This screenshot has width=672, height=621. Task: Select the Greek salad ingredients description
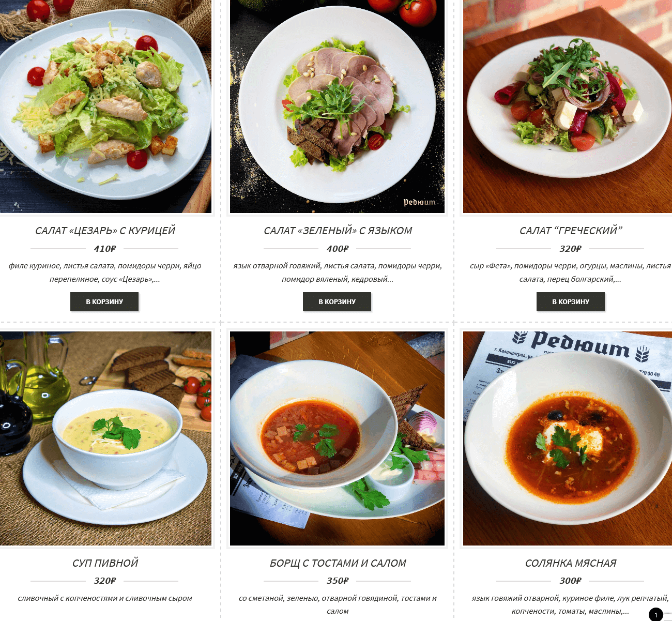click(570, 272)
